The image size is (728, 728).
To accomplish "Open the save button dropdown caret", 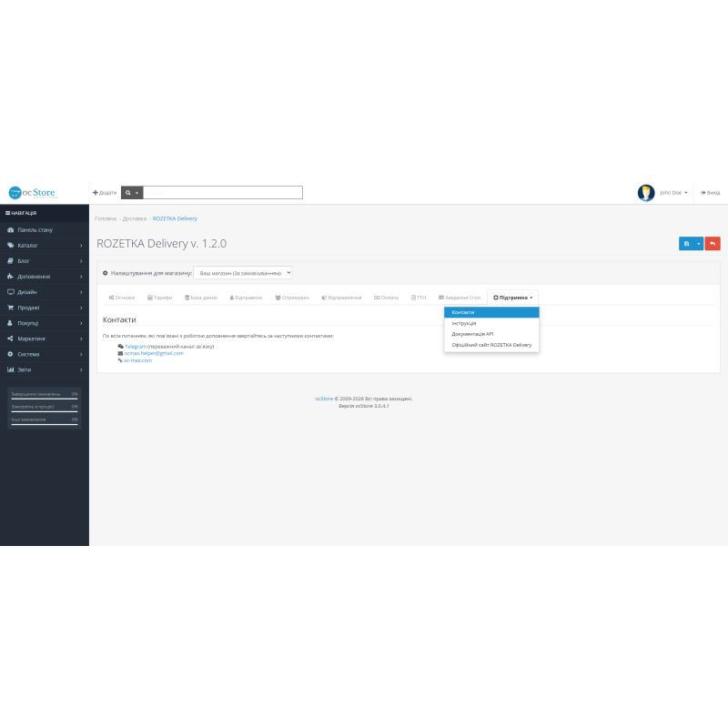I will tap(699, 244).
